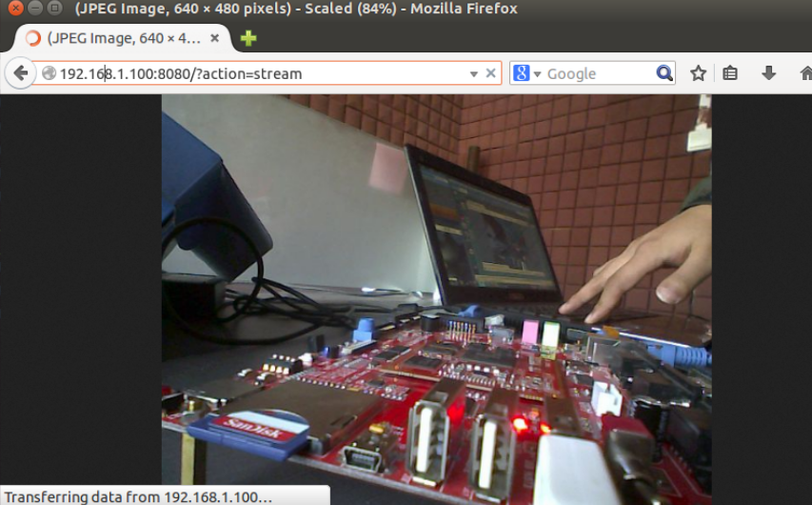Screen dimensions: 812x505
Task: Stop loading with the X button
Action: (x=490, y=73)
